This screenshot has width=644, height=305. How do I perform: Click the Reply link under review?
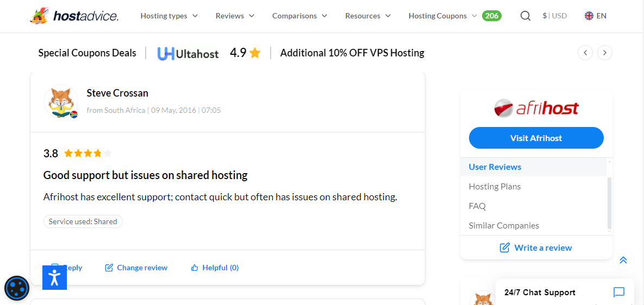coord(73,268)
